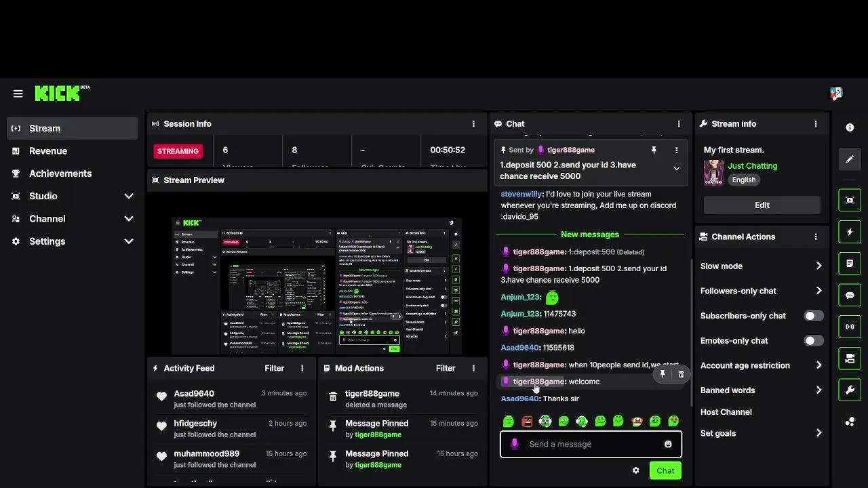Click Edit button in Stream info
The height and width of the screenshot is (488, 868).
[x=762, y=205]
